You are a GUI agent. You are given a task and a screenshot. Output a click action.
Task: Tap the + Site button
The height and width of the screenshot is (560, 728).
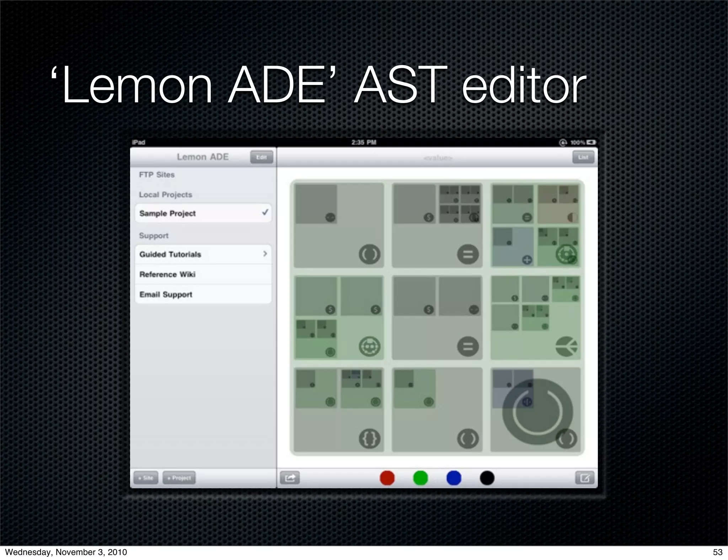(x=146, y=478)
